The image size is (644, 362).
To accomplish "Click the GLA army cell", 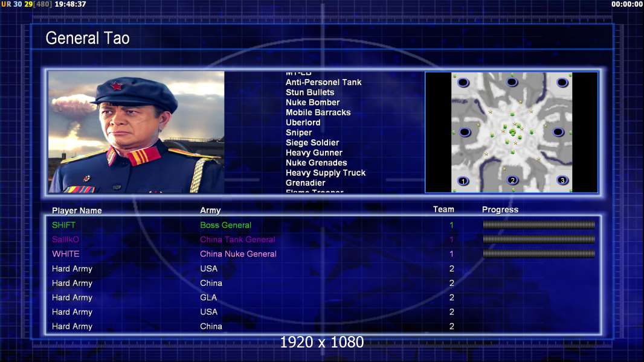I will (x=208, y=297).
